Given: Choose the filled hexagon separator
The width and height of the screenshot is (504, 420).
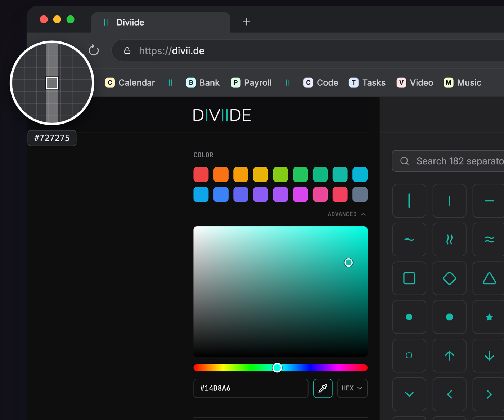Looking at the screenshot, I should [409, 317].
